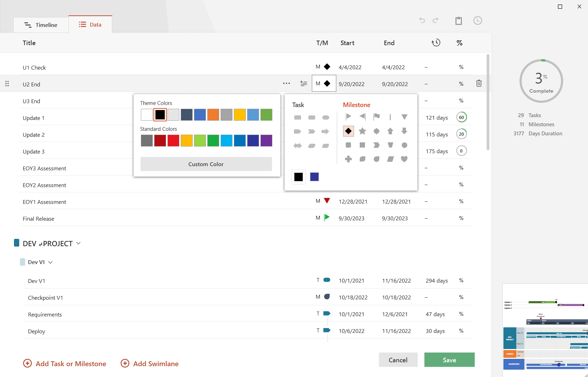Open the ellipsis menu on U2 End row
Image resolution: width=588 pixels, height=377 pixels.
click(286, 83)
